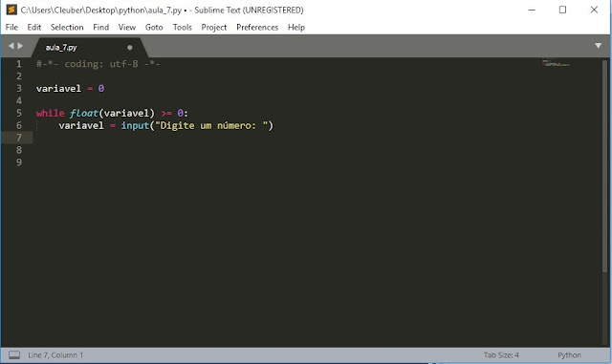Toggle the side bar panel switcher icon
The height and width of the screenshot is (364, 612).
tap(14, 355)
